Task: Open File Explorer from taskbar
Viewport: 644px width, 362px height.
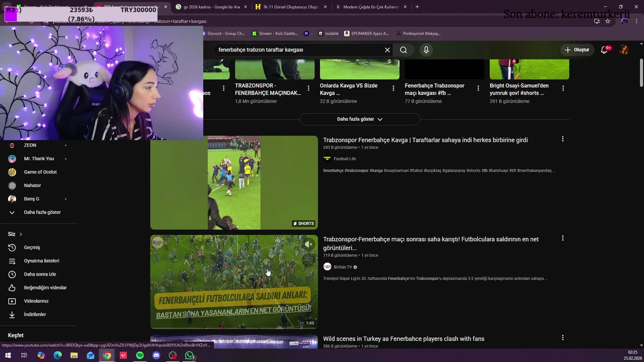Action: tap(74, 355)
